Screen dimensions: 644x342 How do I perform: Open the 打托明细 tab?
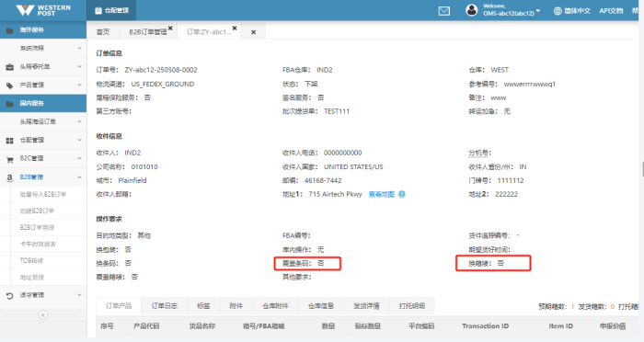pyautogui.click(x=412, y=306)
